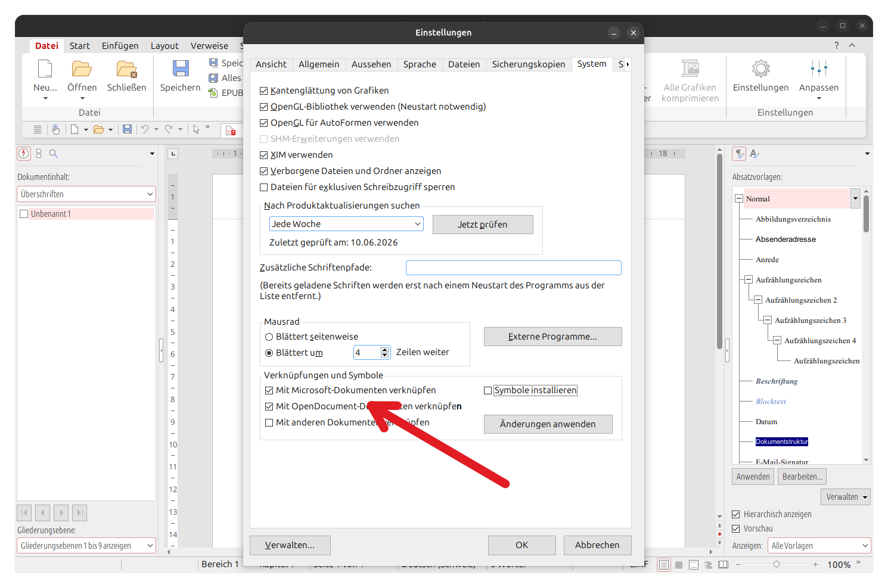This screenshot has height=588, width=888.
Task: Open the Verwalten dropdown in right sidebar
Action: click(846, 497)
